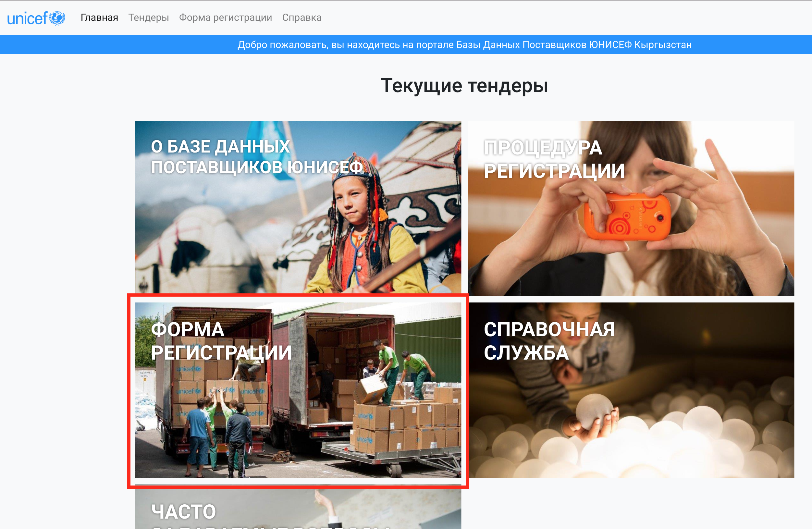Click the UNICEF logo

point(36,18)
